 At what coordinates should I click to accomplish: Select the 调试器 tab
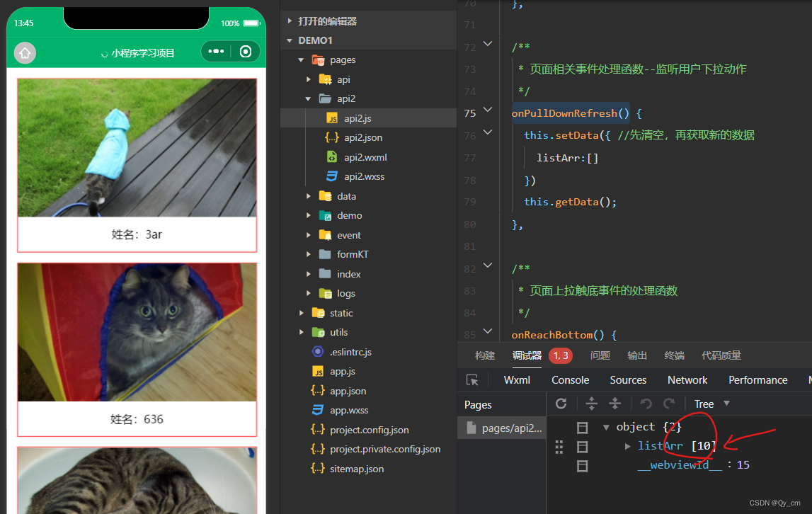pos(527,355)
